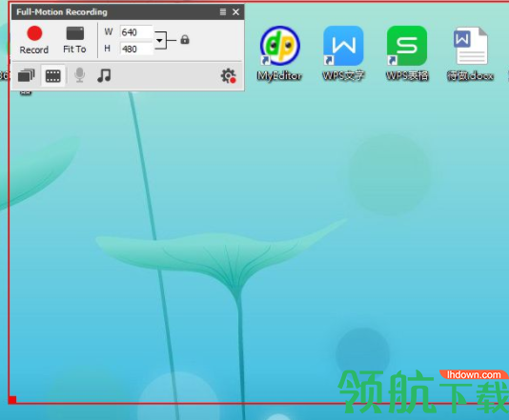Select the WPS表格 desktop shortcut
The width and height of the screenshot is (509, 420).
coord(407,53)
